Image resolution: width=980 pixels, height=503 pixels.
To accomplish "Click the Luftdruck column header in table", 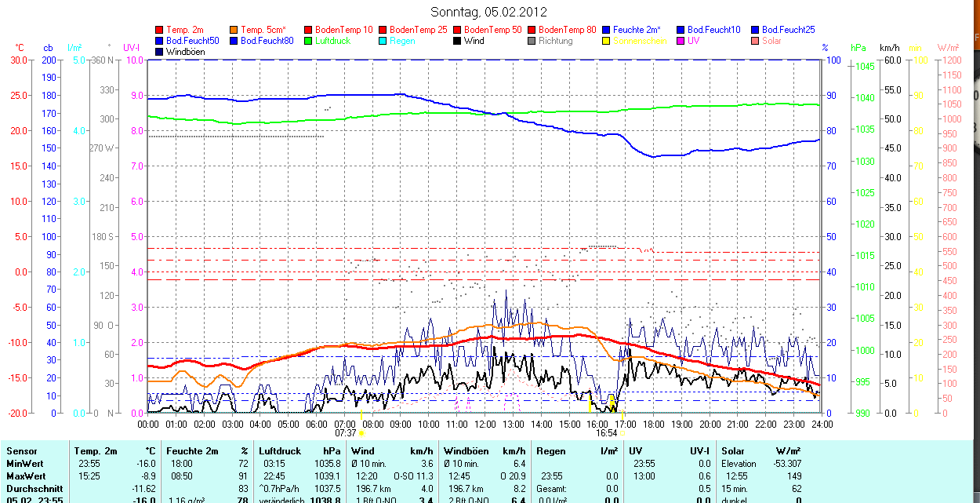I will pyautogui.click(x=278, y=451).
